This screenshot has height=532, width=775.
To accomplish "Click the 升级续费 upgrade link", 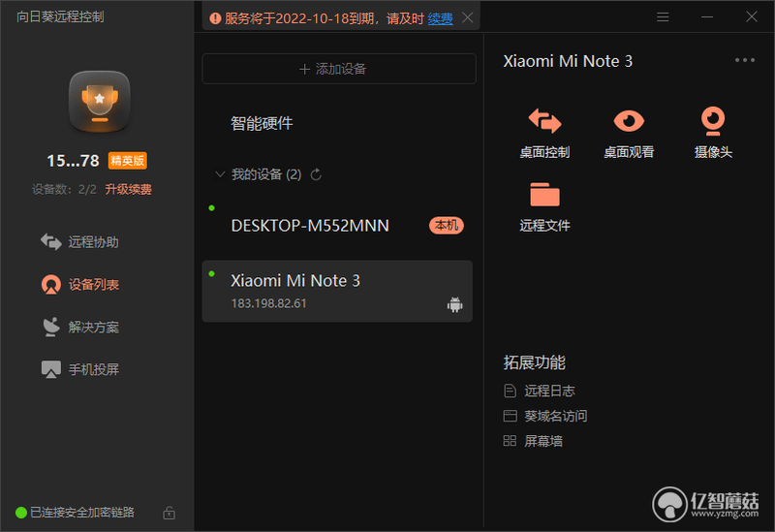I will (128, 189).
